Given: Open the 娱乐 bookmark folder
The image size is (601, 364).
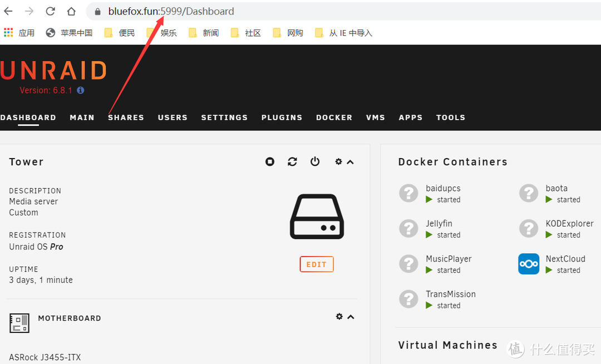Looking at the screenshot, I should click(x=162, y=33).
